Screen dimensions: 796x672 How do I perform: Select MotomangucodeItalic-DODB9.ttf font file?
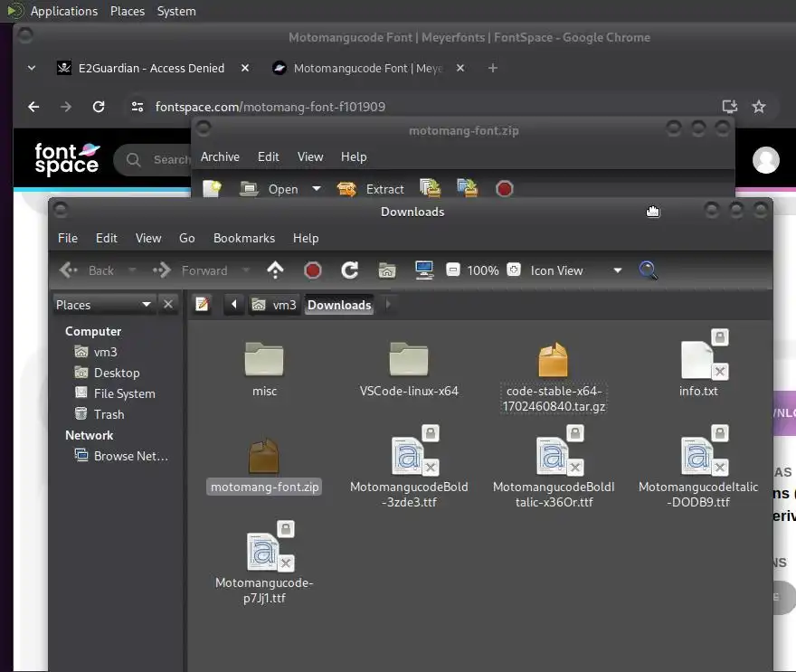click(x=698, y=467)
